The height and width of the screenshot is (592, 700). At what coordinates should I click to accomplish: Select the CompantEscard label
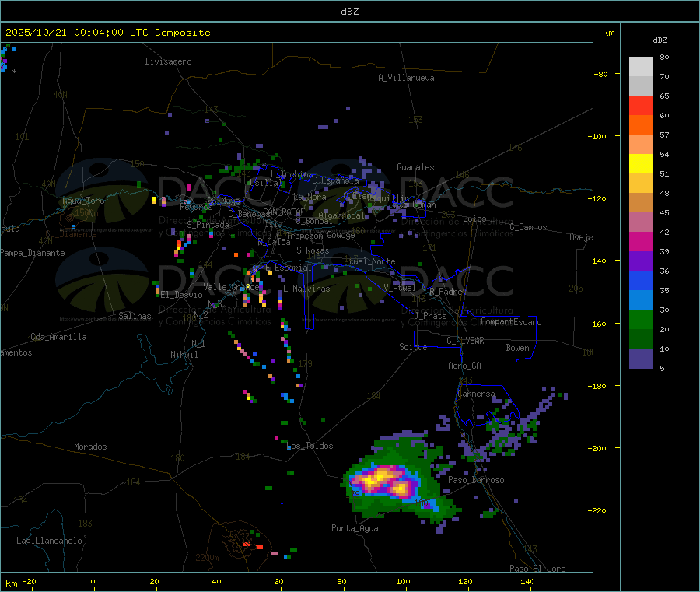511,322
